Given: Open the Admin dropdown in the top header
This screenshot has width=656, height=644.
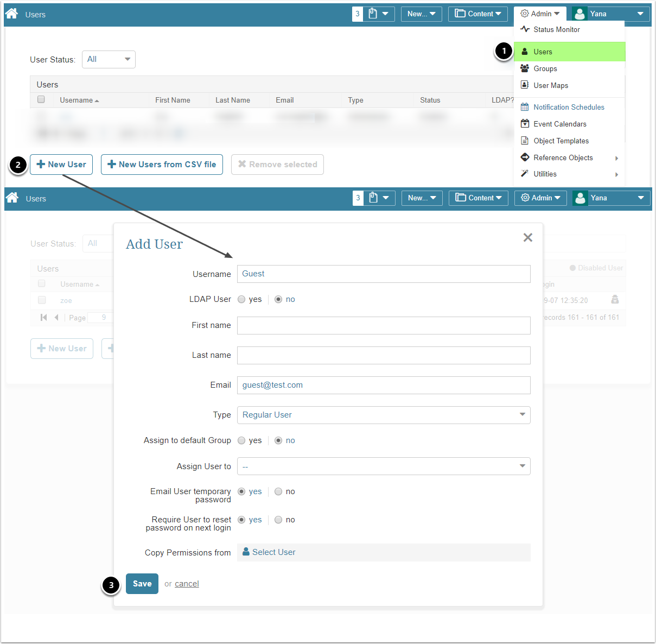Looking at the screenshot, I should 540,14.
